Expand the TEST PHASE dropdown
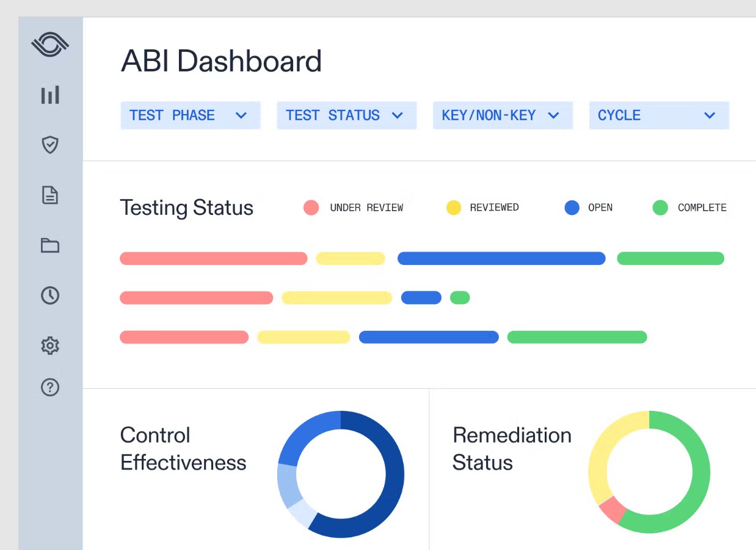Image resolution: width=756 pixels, height=550 pixels. pyautogui.click(x=190, y=115)
